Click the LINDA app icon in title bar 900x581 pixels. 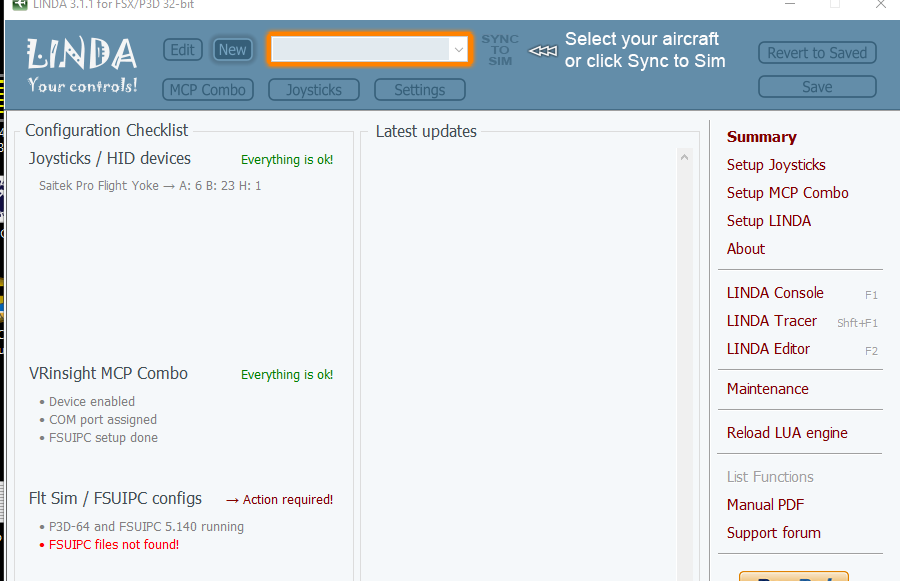coord(20,4)
